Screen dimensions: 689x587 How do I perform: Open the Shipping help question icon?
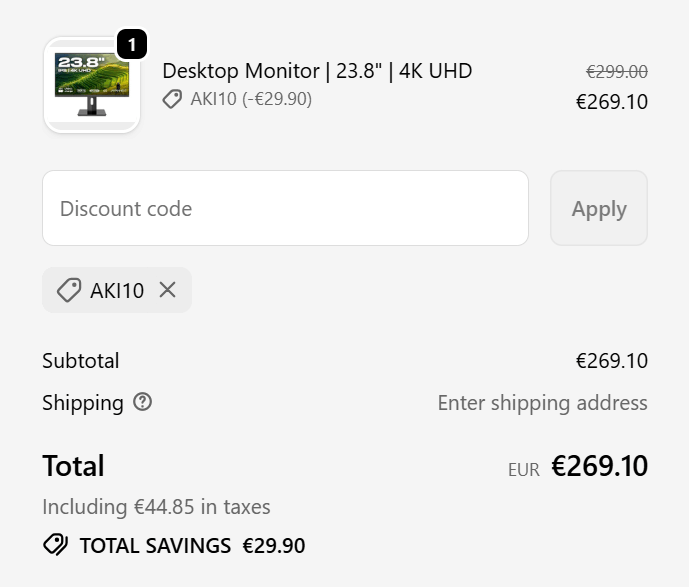pos(143,402)
